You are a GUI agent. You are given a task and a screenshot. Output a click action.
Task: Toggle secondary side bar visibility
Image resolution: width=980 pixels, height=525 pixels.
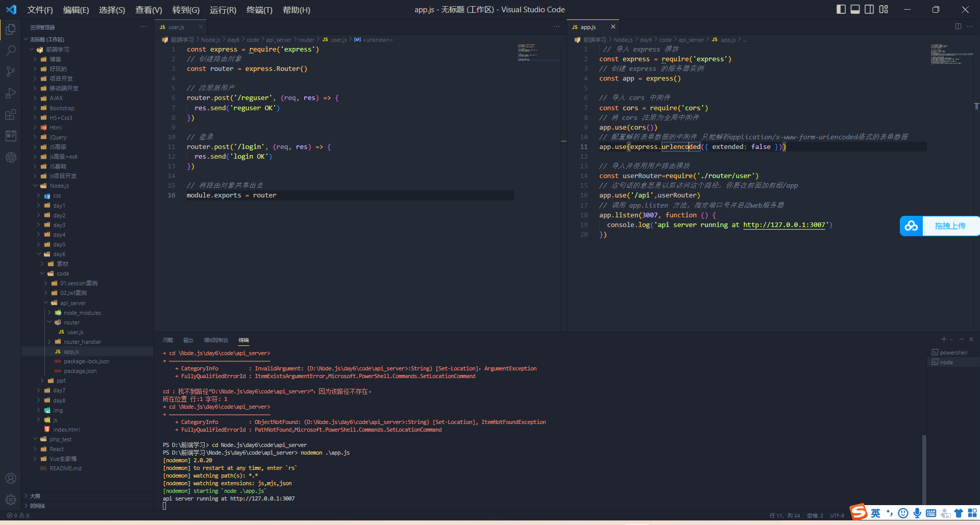[x=870, y=9]
